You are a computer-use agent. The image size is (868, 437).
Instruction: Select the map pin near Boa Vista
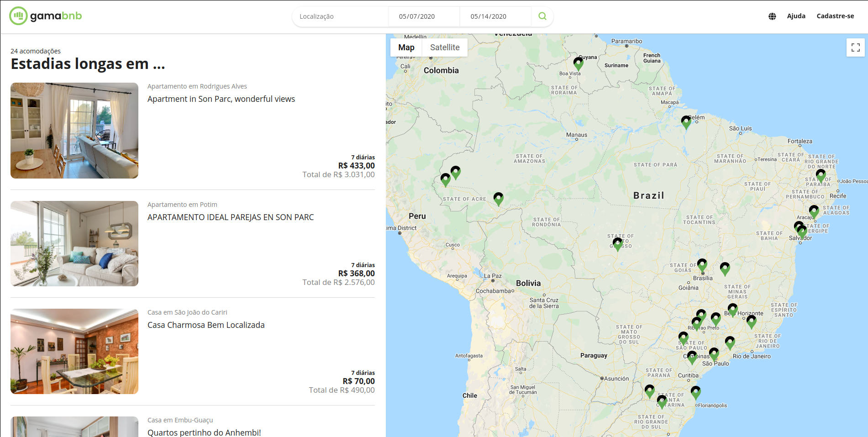(x=579, y=63)
